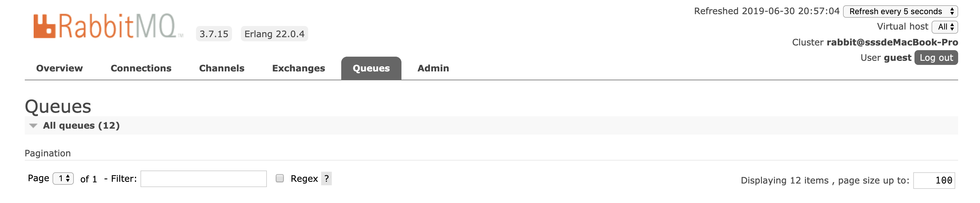Click the RabbitMQ logo
This screenshot has height=203, width=980.
(108, 26)
